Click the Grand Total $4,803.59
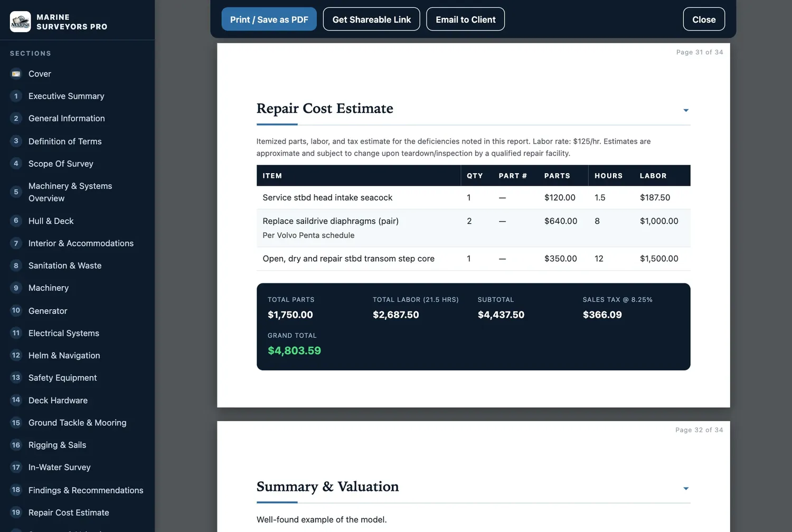This screenshot has height=532, width=792. [x=294, y=350]
